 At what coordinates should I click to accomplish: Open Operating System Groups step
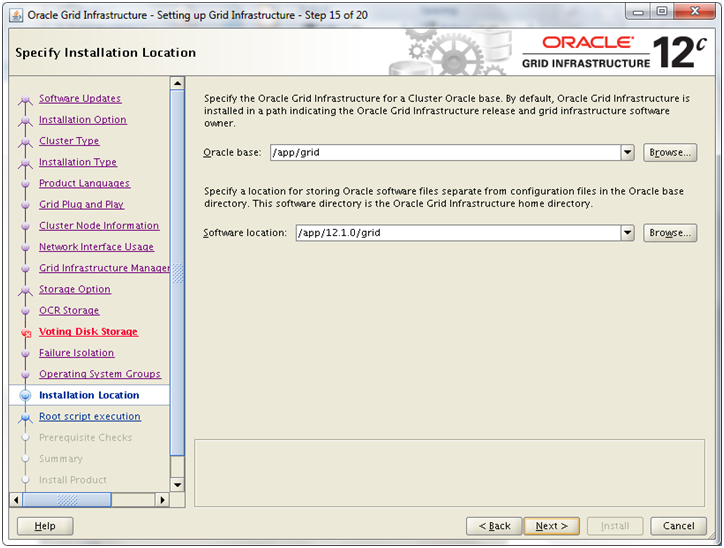point(100,374)
